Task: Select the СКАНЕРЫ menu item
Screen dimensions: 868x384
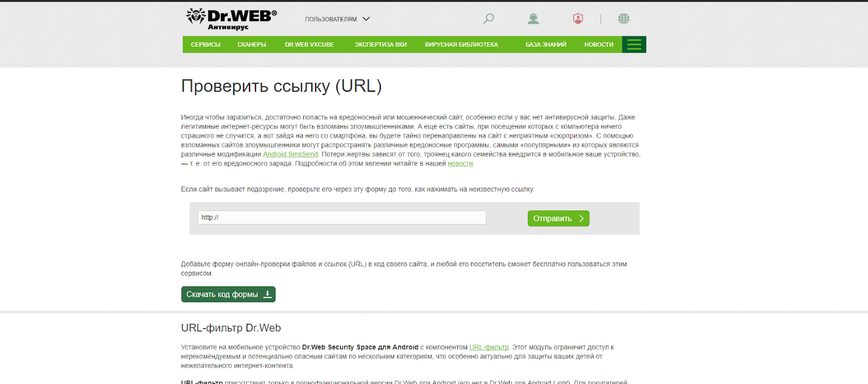Action: coord(252,44)
